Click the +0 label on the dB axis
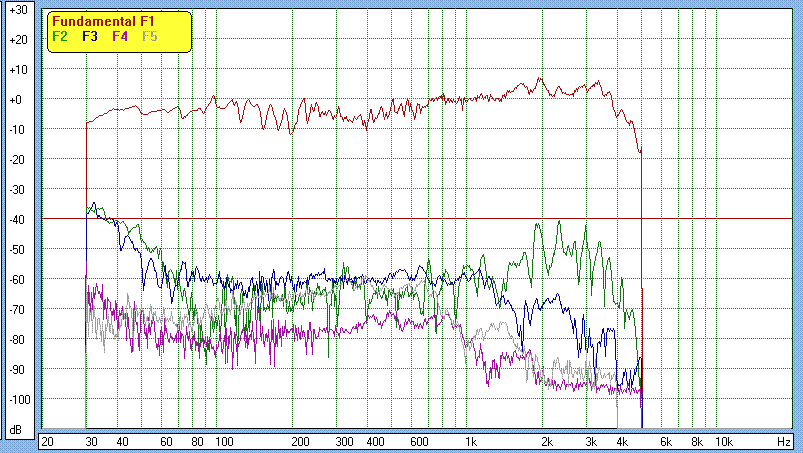The width and height of the screenshot is (803, 453). [17, 99]
